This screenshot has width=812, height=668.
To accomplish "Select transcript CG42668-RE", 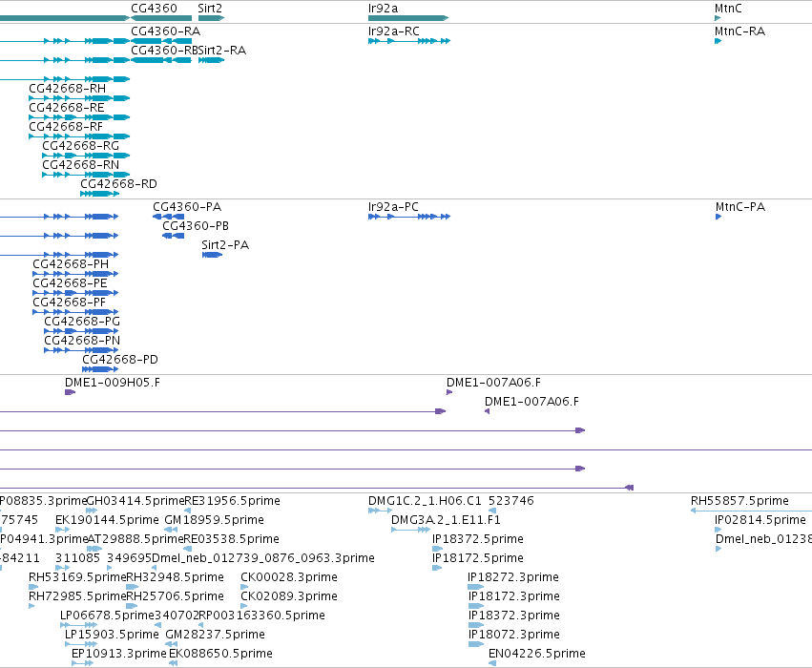I will click(x=67, y=108).
